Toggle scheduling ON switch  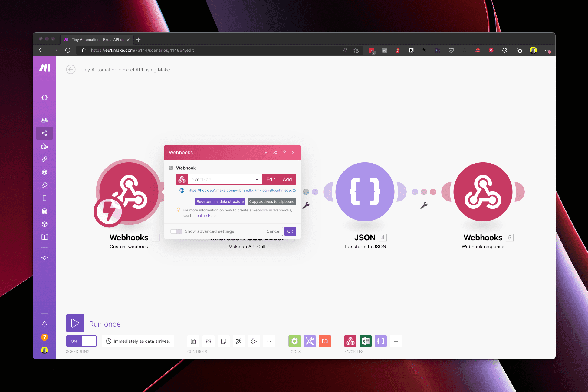tap(81, 341)
